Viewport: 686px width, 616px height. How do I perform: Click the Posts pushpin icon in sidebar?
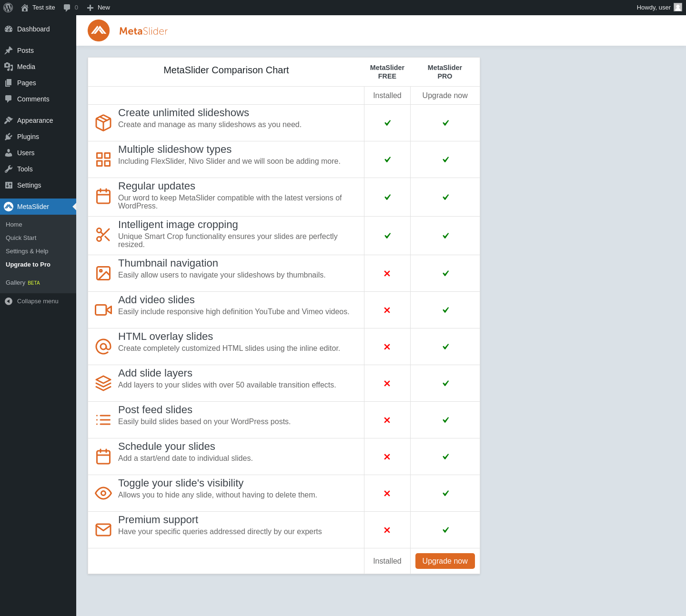click(9, 50)
